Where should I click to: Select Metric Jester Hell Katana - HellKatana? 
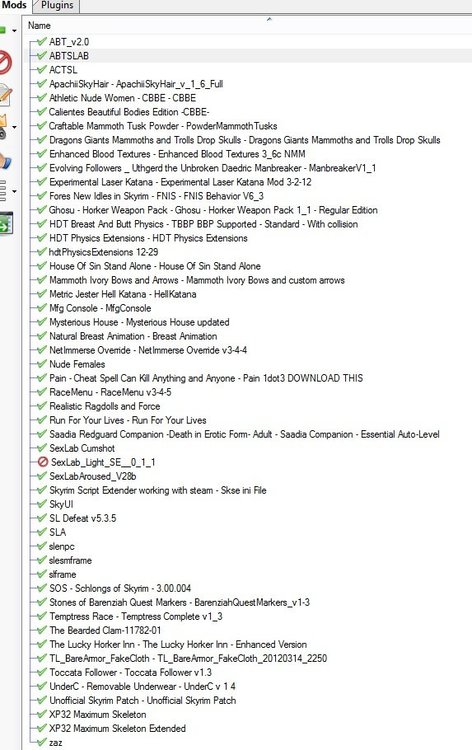click(122, 294)
